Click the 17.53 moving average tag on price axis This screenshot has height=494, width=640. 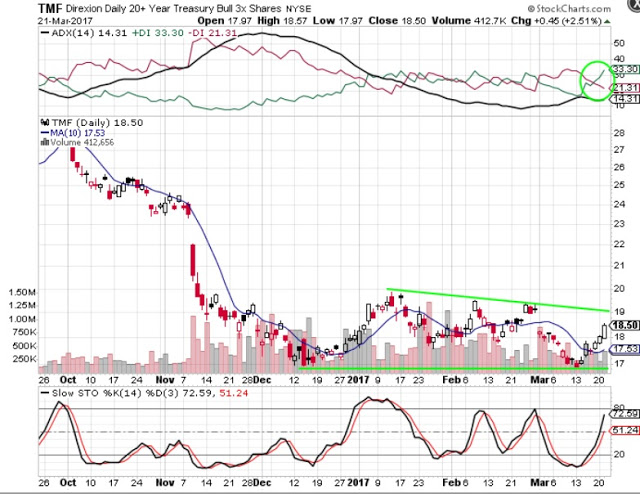(x=625, y=349)
